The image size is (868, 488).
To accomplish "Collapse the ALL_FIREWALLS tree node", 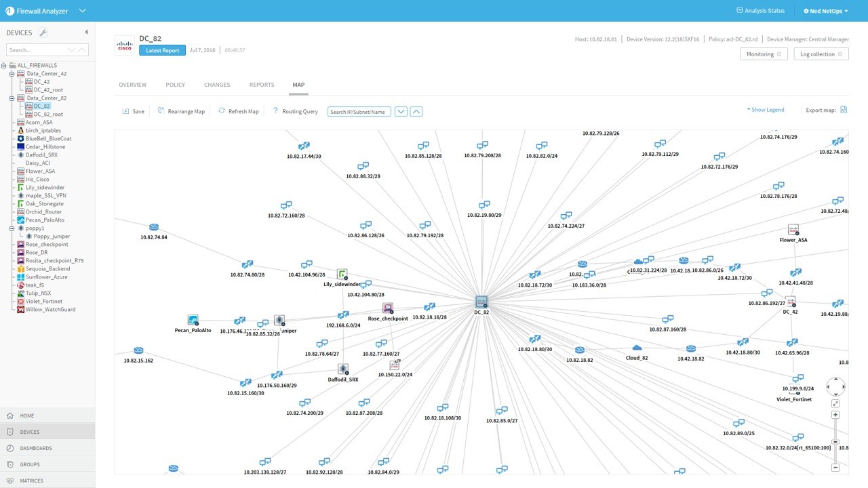I will point(3,65).
